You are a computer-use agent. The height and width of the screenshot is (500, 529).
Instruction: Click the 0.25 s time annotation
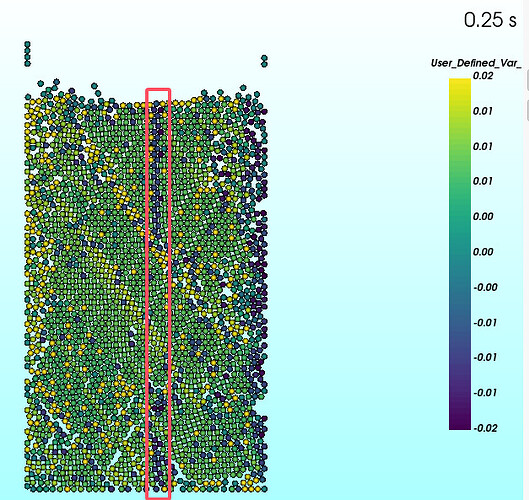tap(490, 20)
